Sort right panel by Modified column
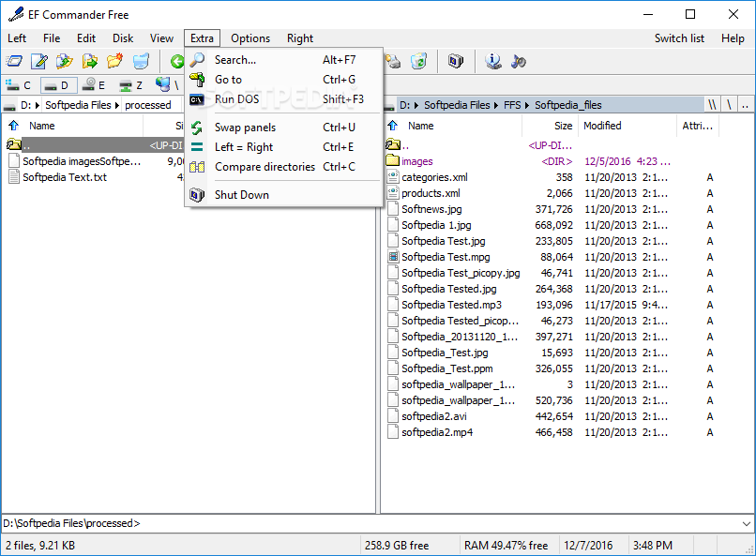The image size is (756, 556). click(627, 126)
